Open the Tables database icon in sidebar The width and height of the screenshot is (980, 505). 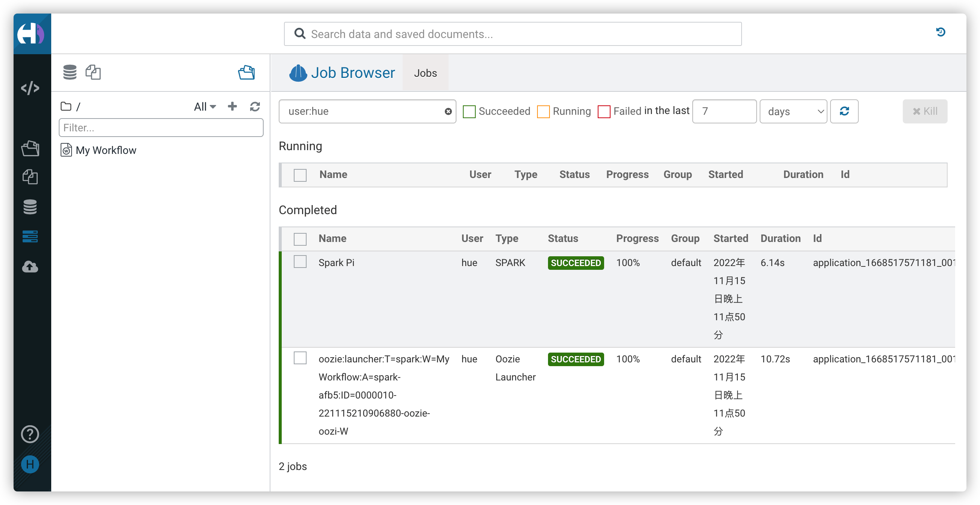30,207
